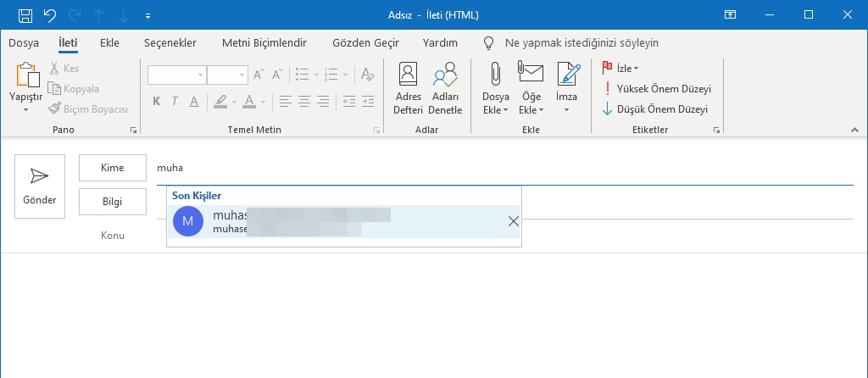Click the Dosya Ekle paperclip icon

pyautogui.click(x=496, y=76)
